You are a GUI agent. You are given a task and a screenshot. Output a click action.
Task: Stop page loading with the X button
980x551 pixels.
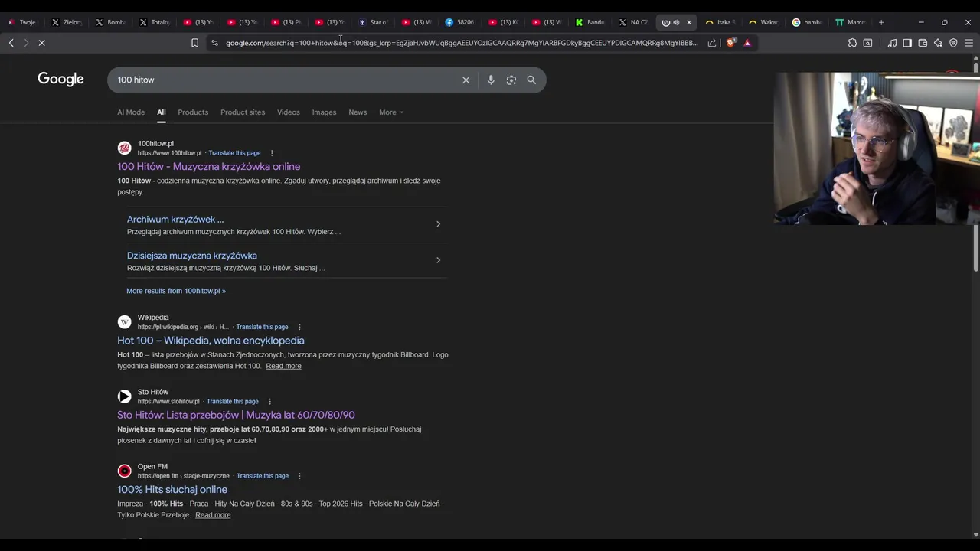(42, 43)
